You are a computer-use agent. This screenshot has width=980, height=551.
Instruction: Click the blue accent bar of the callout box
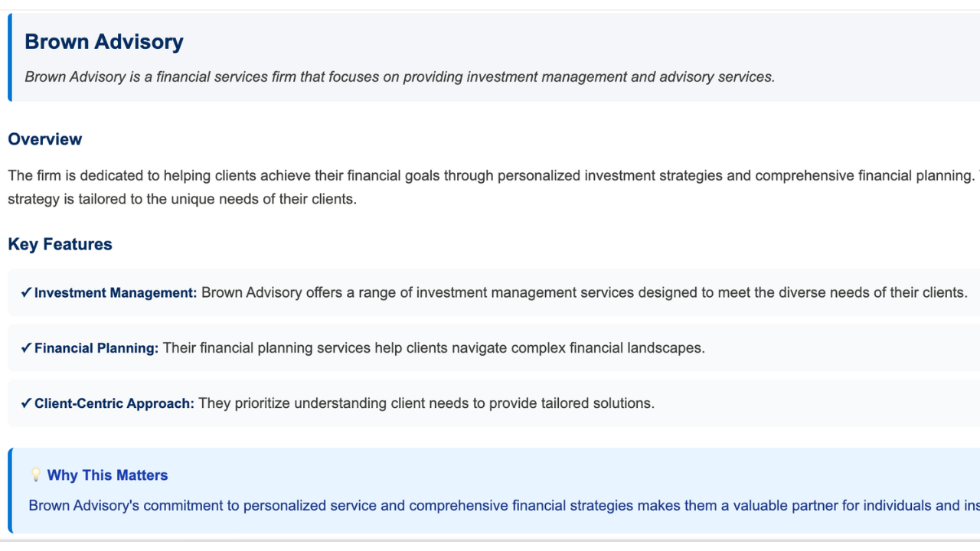(x=10, y=491)
